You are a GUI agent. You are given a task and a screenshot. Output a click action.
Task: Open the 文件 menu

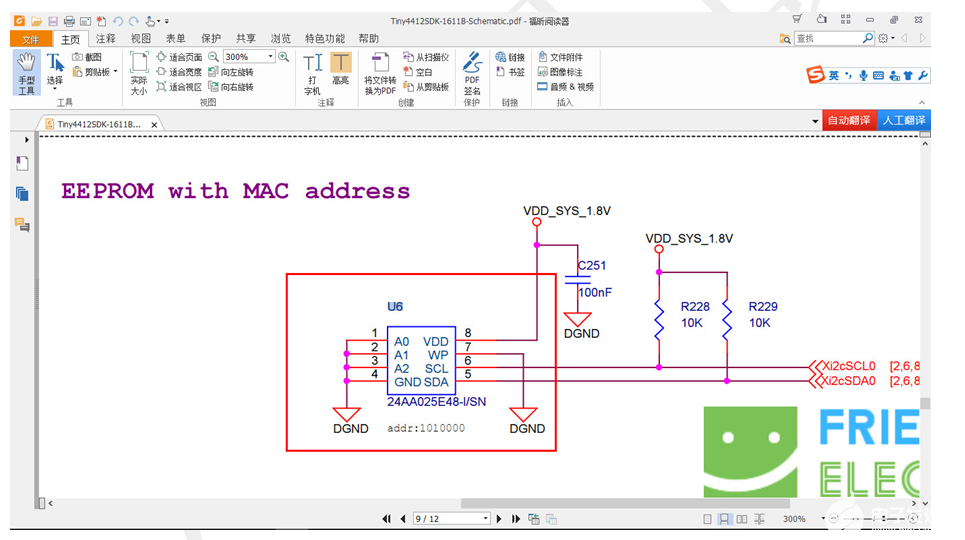coord(30,39)
